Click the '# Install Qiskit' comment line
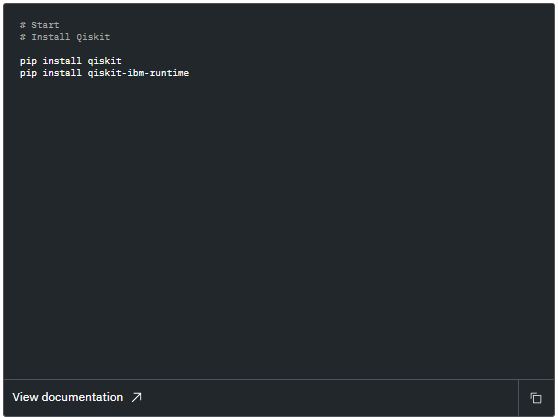This screenshot has height=417, width=558. coord(65,37)
